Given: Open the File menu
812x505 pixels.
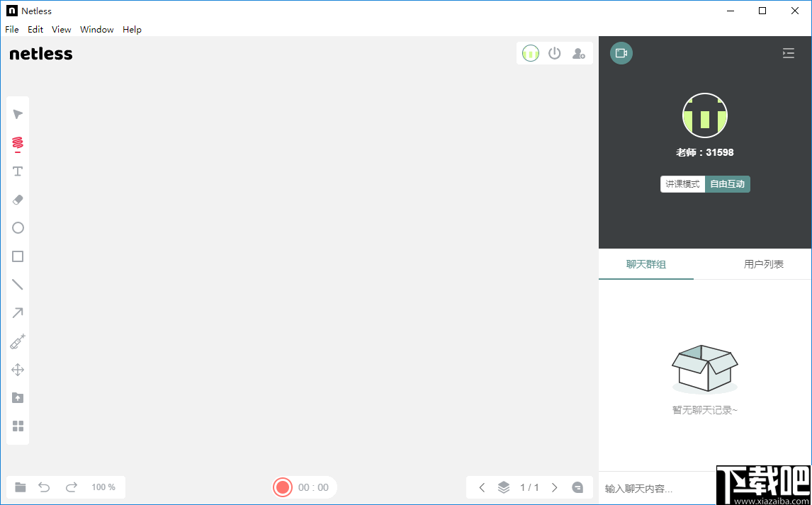Looking at the screenshot, I should [12, 30].
